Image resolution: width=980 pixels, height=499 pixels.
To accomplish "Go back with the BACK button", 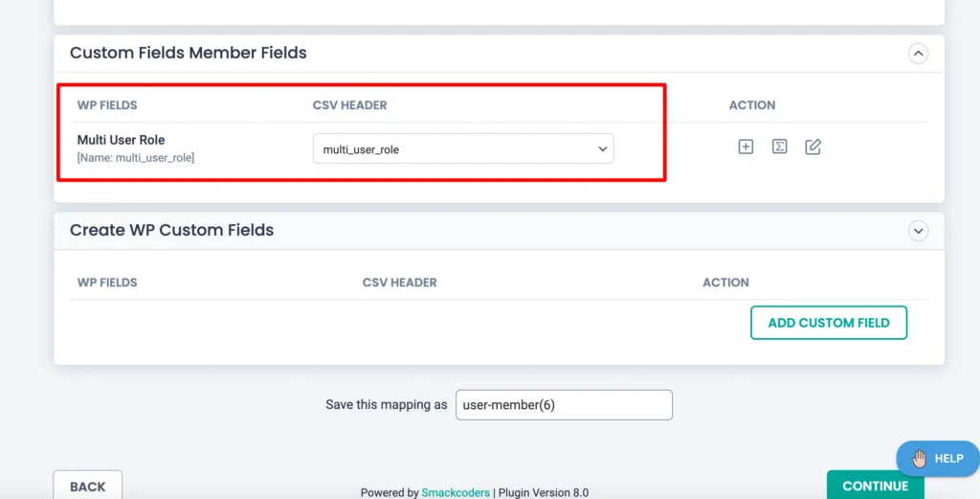I will [87, 486].
